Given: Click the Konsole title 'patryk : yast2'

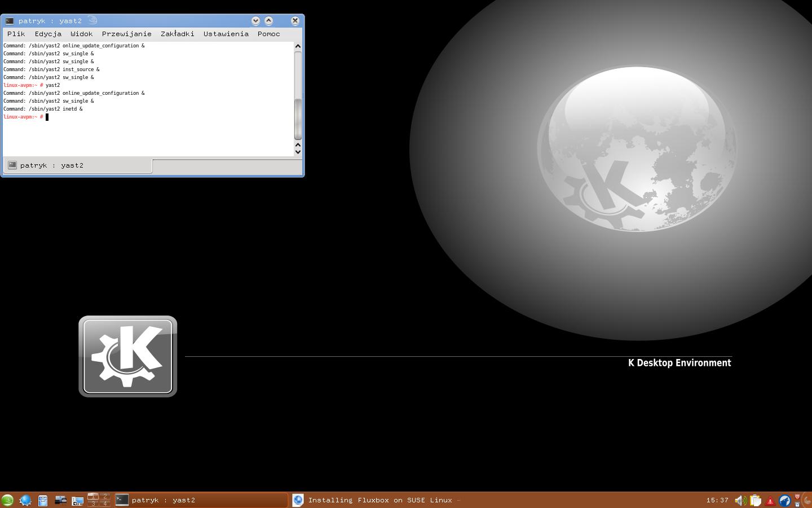Looking at the screenshot, I should coord(50,21).
